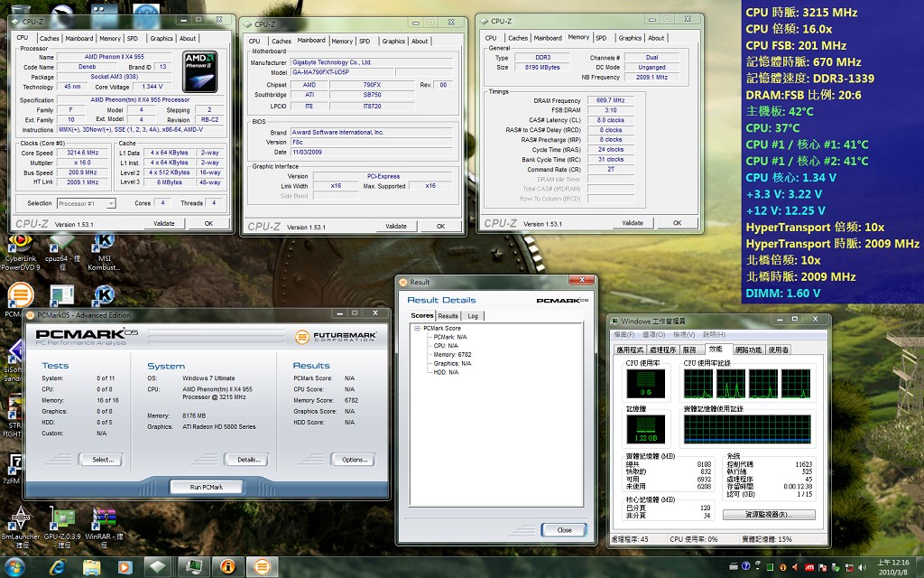Screen dimensions: 924x578
Task: Click the Details... button under System
Action: click(x=246, y=460)
